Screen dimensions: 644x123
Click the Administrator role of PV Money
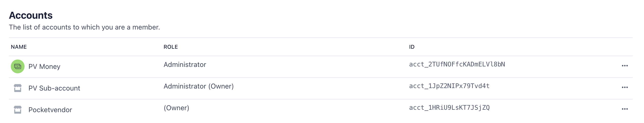click(185, 65)
